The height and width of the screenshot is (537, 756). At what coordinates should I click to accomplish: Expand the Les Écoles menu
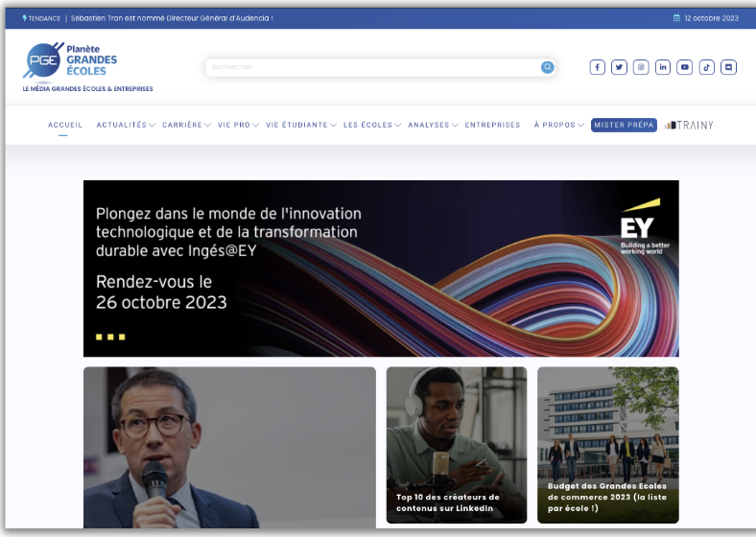pos(371,125)
